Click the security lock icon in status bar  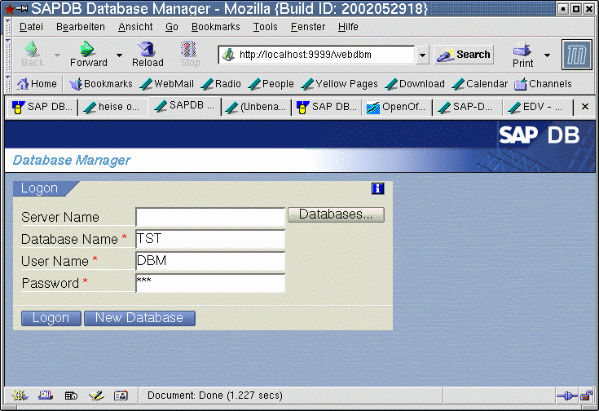click(586, 396)
